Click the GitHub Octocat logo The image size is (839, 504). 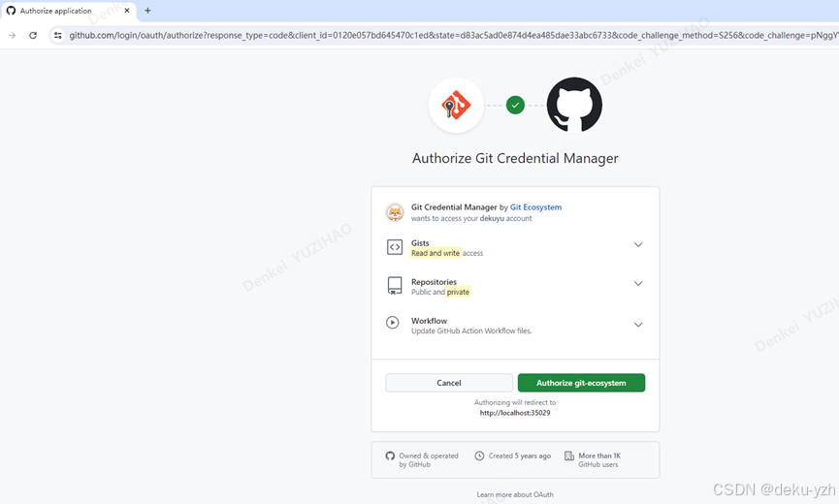(x=574, y=105)
